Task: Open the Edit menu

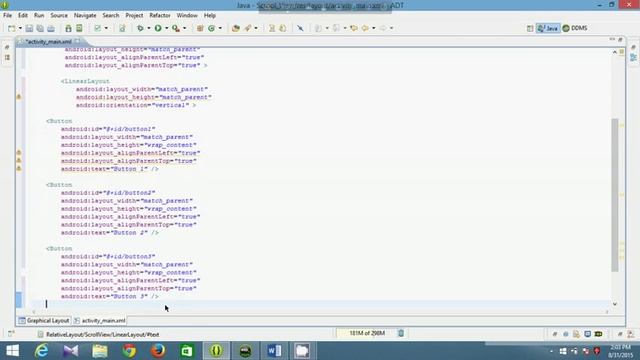Action: coord(23,16)
